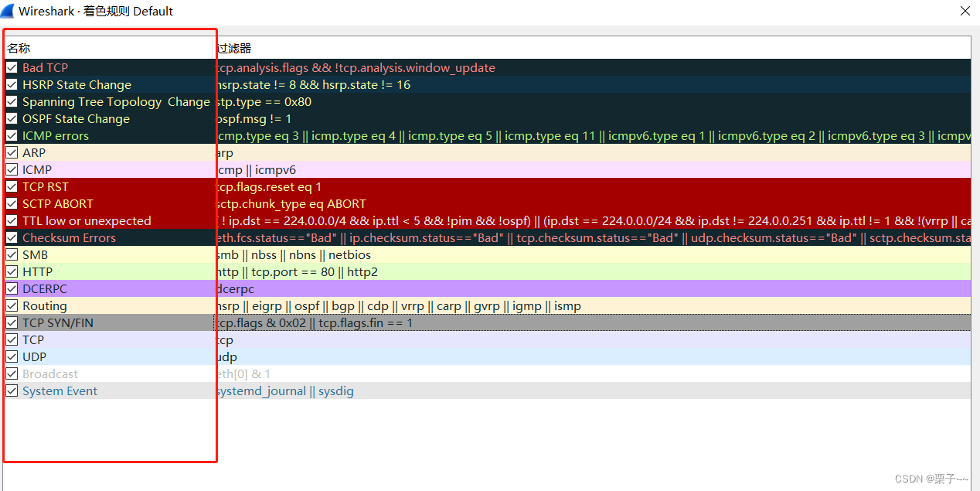Viewport: 980px width, 491px height.
Task: Click the hsrp.state filter expression
Action: tap(313, 85)
